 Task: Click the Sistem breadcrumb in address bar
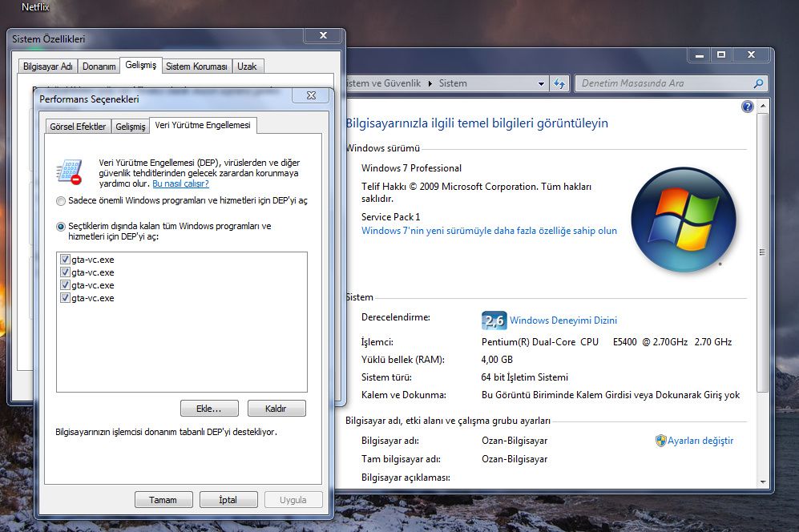point(453,83)
